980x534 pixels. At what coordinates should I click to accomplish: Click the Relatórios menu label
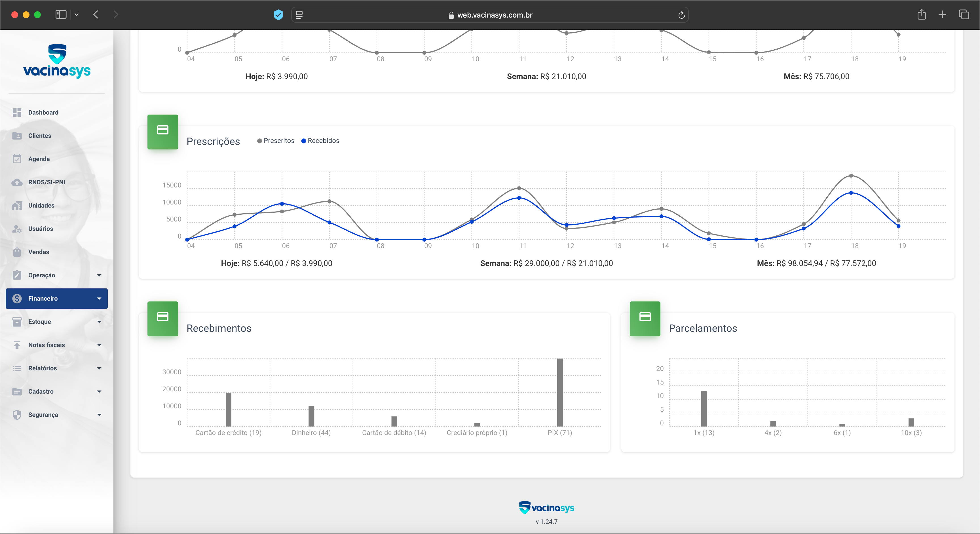[x=43, y=368]
